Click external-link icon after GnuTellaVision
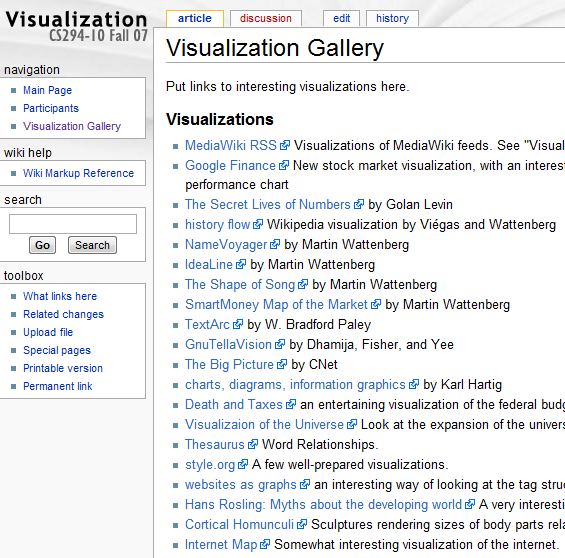The width and height of the screenshot is (565, 558). pos(280,344)
